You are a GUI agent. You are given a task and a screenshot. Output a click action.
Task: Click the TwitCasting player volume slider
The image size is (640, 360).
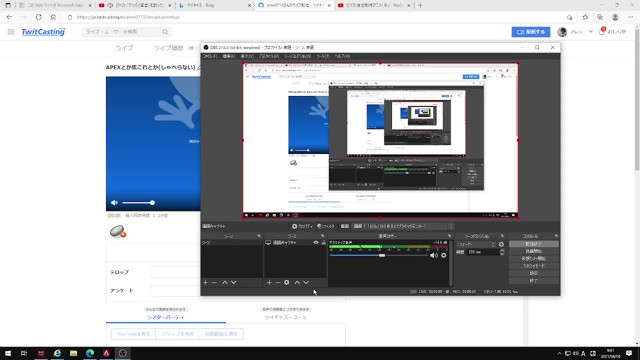click(x=138, y=202)
